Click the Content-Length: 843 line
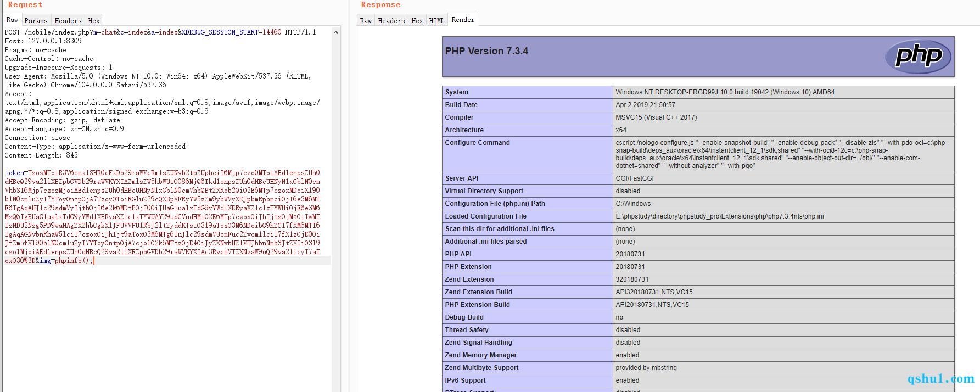This screenshot has height=392, width=980. (x=42, y=155)
